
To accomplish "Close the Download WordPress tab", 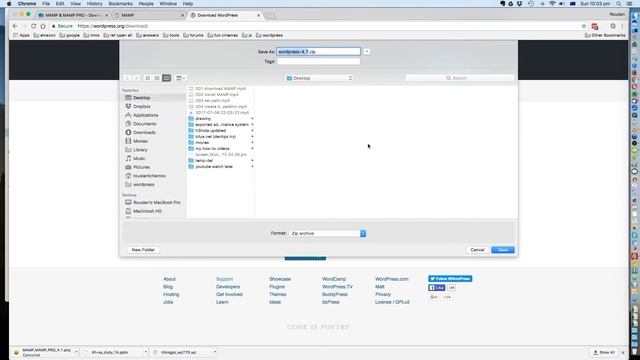I will [x=258, y=15].
